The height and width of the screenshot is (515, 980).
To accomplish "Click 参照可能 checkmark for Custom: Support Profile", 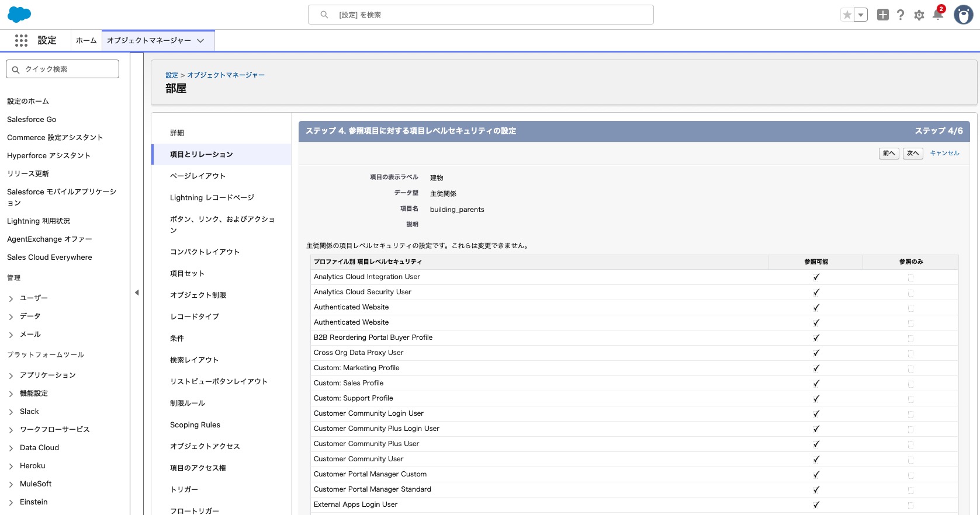I will tap(816, 398).
